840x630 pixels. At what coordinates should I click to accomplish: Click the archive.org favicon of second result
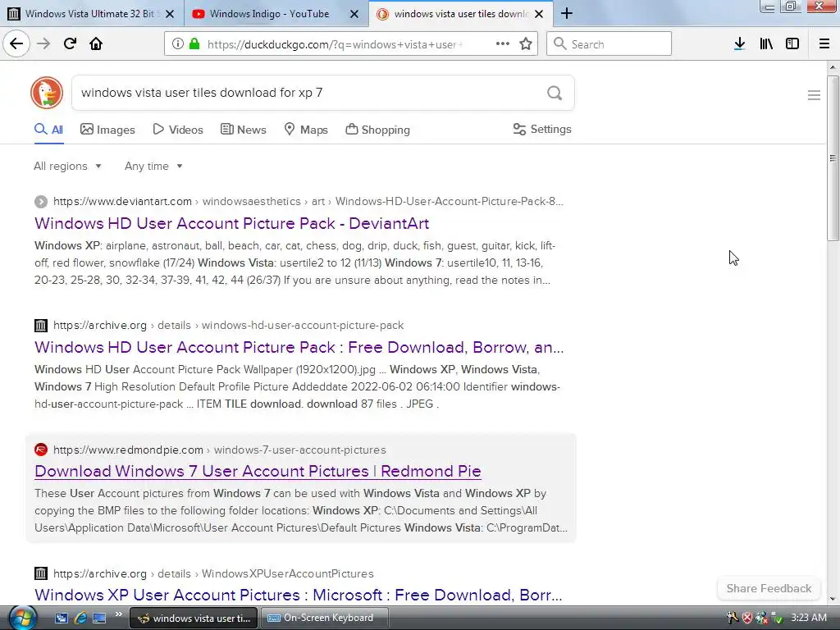click(41, 325)
